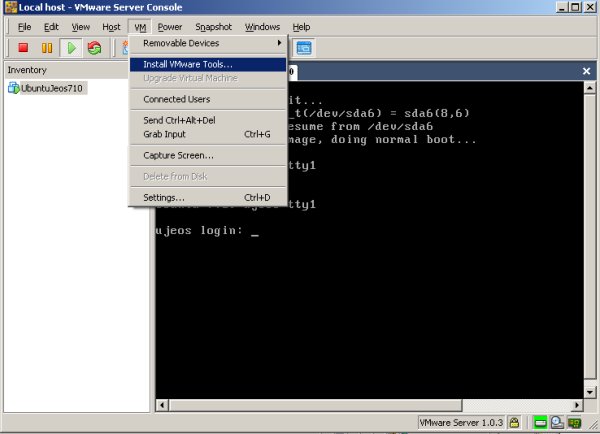Open the Windows menu
The height and width of the screenshot is (434, 600).
click(262, 27)
